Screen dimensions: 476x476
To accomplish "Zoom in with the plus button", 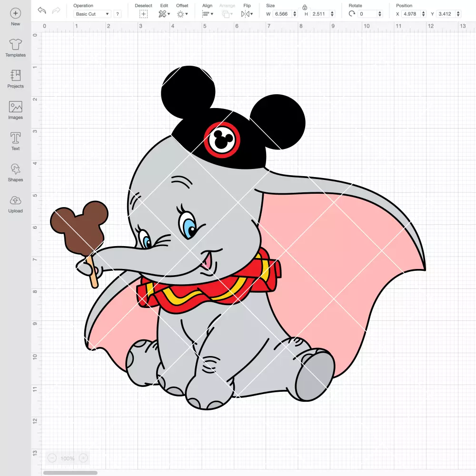I will pos(83,458).
